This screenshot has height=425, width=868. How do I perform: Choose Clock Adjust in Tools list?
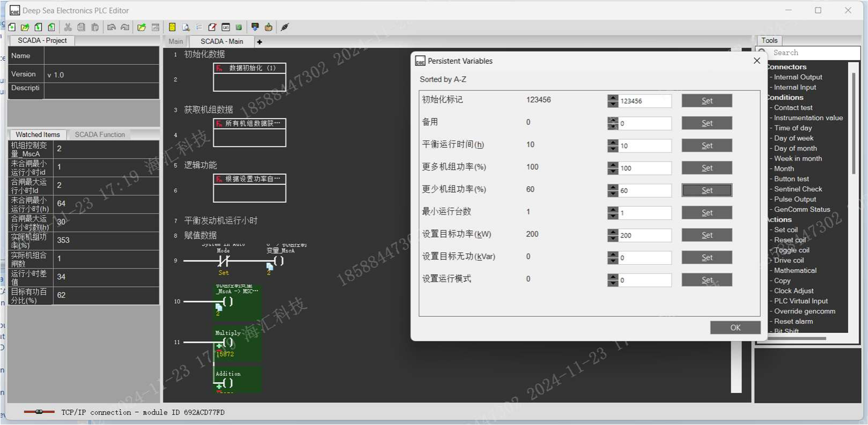click(793, 291)
